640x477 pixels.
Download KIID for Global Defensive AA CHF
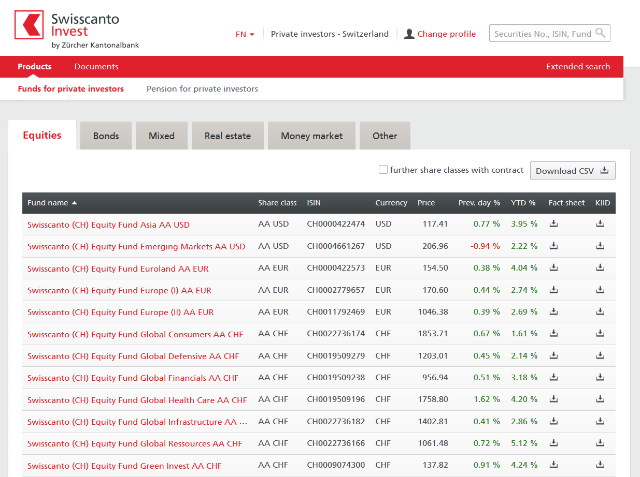(x=600, y=355)
